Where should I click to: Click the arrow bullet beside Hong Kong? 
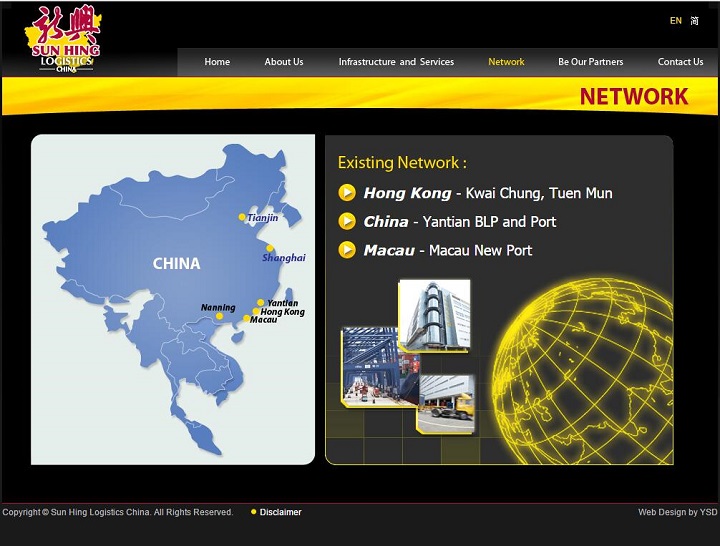tap(347, 193)
